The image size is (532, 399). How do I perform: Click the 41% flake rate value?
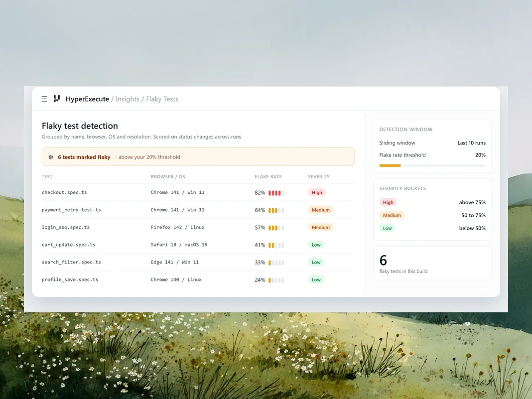pyautogui.click(x=260, y=245)
